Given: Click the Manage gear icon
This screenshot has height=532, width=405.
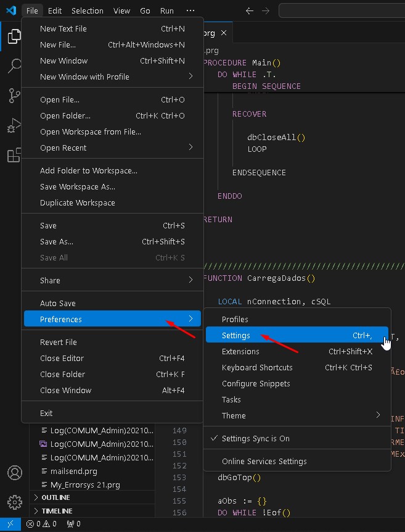Looking at the screenshot, I should point(14,501).
